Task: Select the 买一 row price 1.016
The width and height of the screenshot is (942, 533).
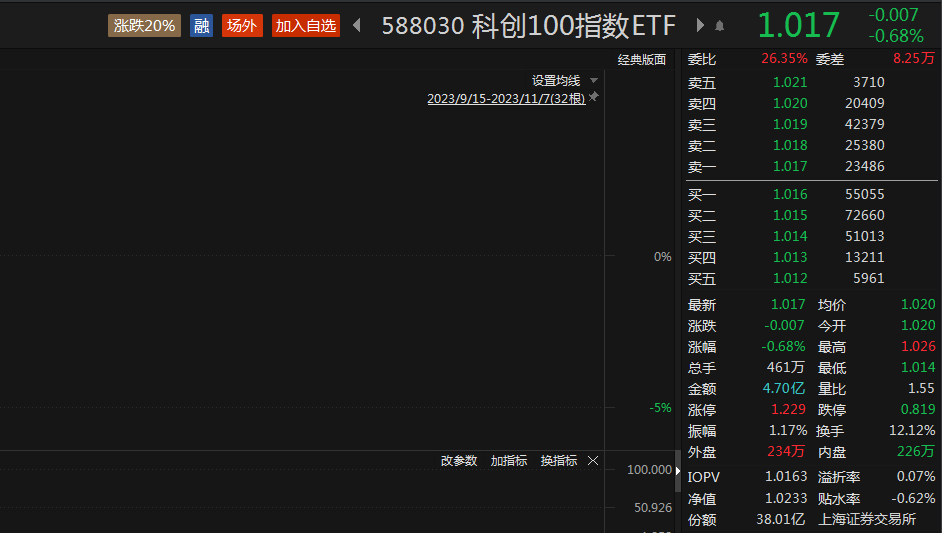Action: click(790, 195)
